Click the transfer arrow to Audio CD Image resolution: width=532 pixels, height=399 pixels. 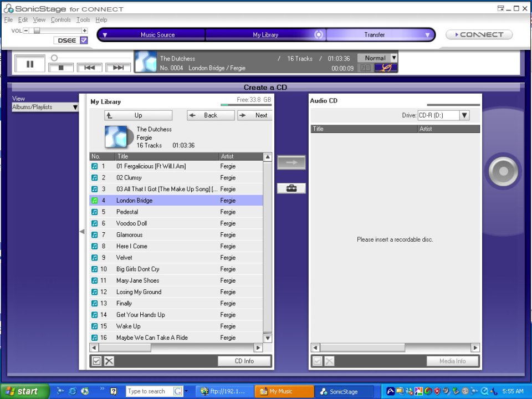tap(291, 162)
